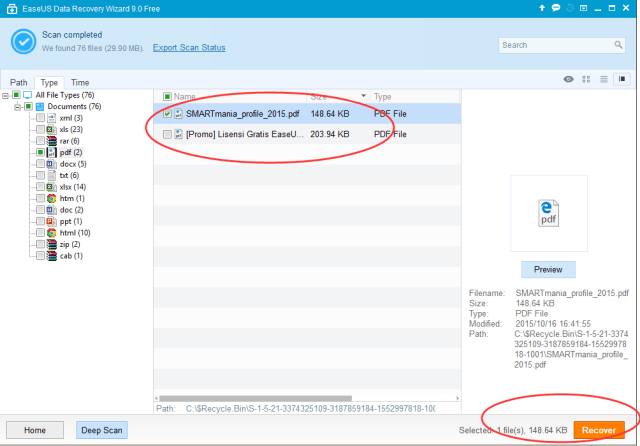Click the Size column sort arrow
Screen dimensions: 640x446
point(363,96)
